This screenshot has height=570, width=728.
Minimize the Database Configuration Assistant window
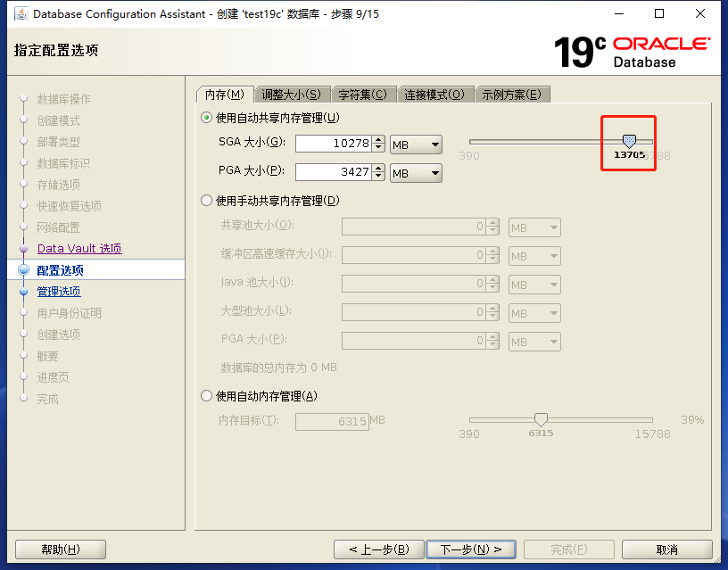pos(619,14)
